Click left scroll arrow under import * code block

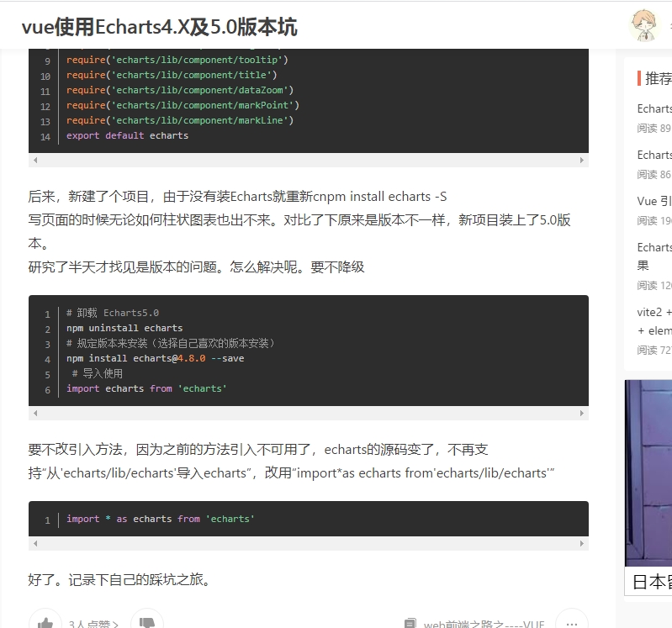click(35, 544)
